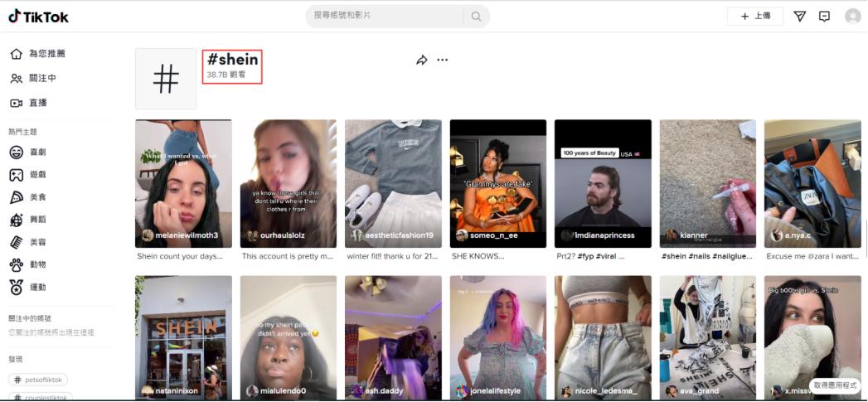Open the inbox notifications icon
This screenshot has height=402, width=868.
click(x=824, y=17)
